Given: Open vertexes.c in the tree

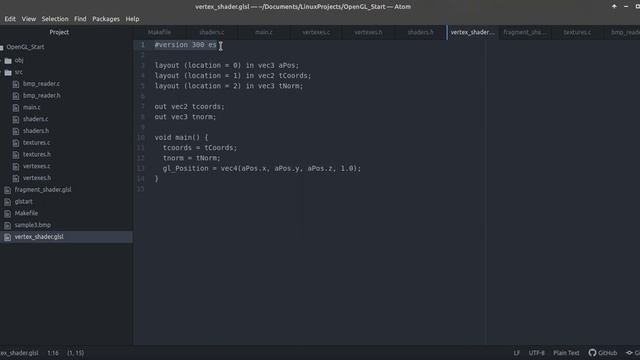Looking at the screenshot, I should click(37, 167).
